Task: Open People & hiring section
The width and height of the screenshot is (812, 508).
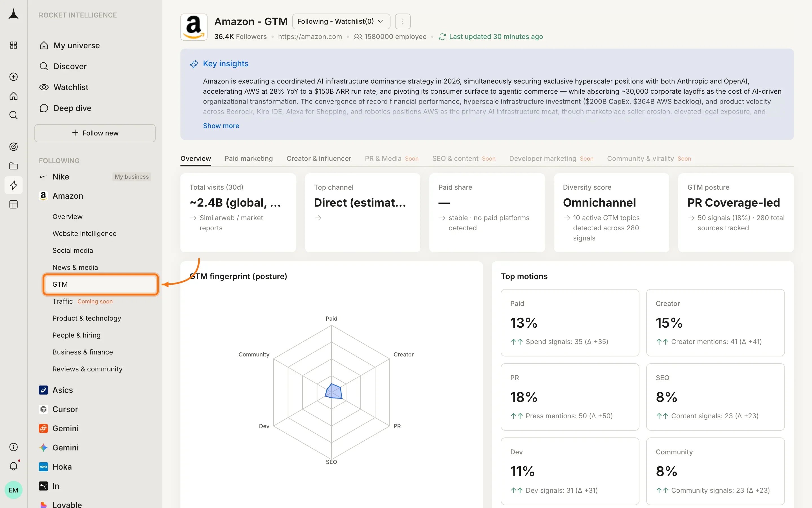Action: point(76,335)
